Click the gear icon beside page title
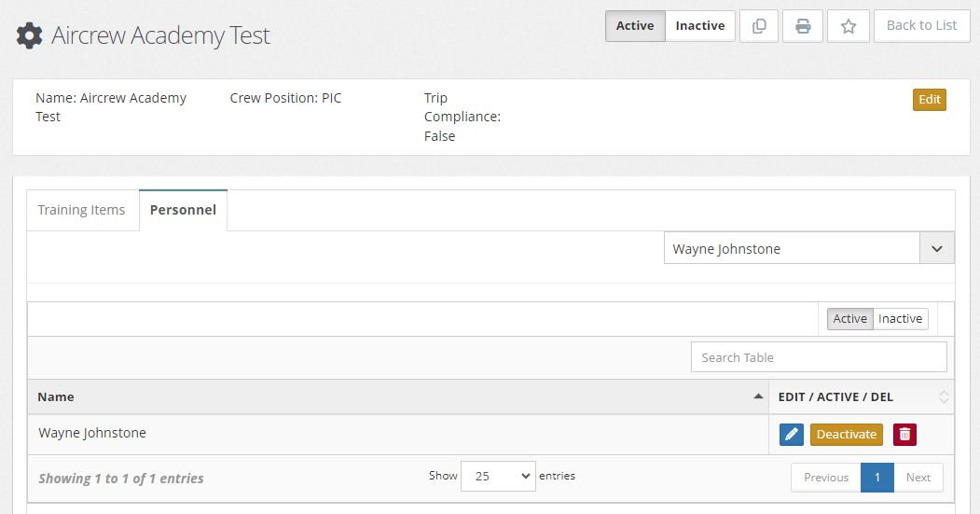The height and width of the screenshot is (514, 980). tap(29, 35)
